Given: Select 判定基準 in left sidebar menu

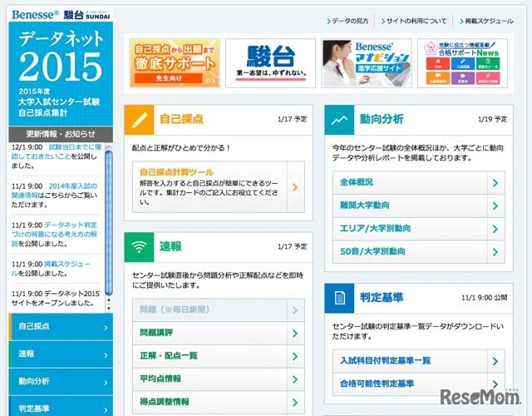Looking at the screenshot, I should click(x=61, y=406).
